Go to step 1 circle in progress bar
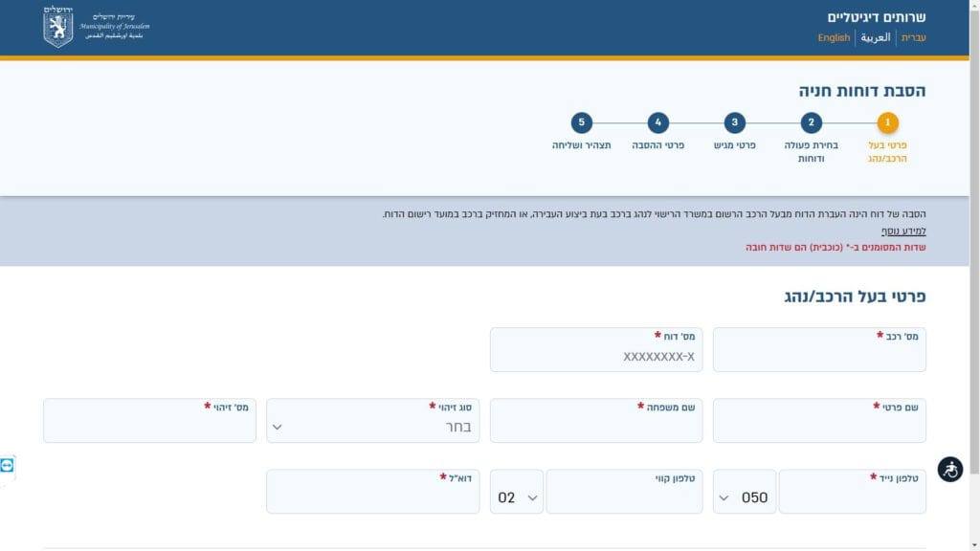The width and height of the screenshot is (980, 551). (888, 122)
